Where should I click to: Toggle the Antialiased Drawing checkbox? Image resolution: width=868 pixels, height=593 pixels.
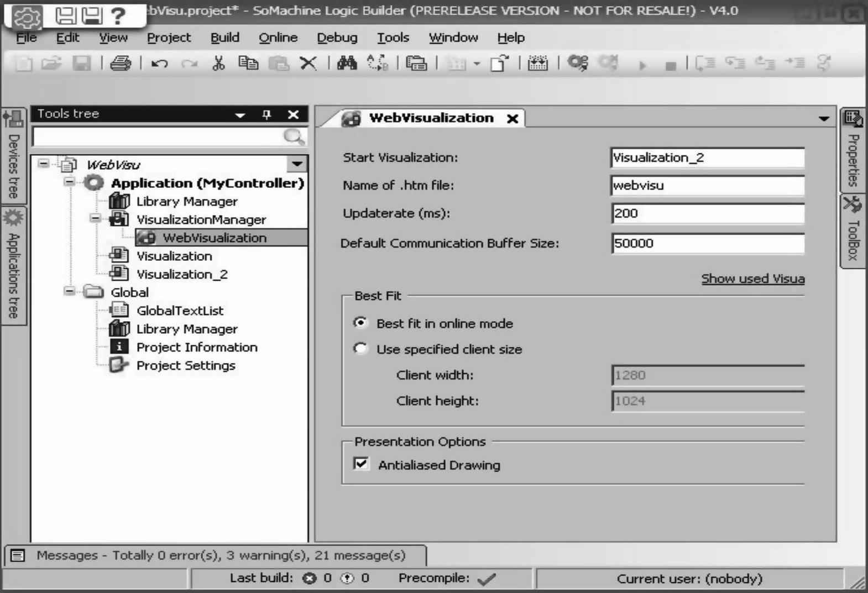[361, 464]
